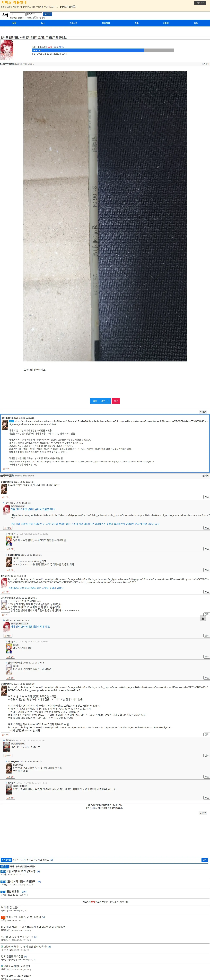Open the 커뮤니티 navigation tab

[x=73, y=23]
